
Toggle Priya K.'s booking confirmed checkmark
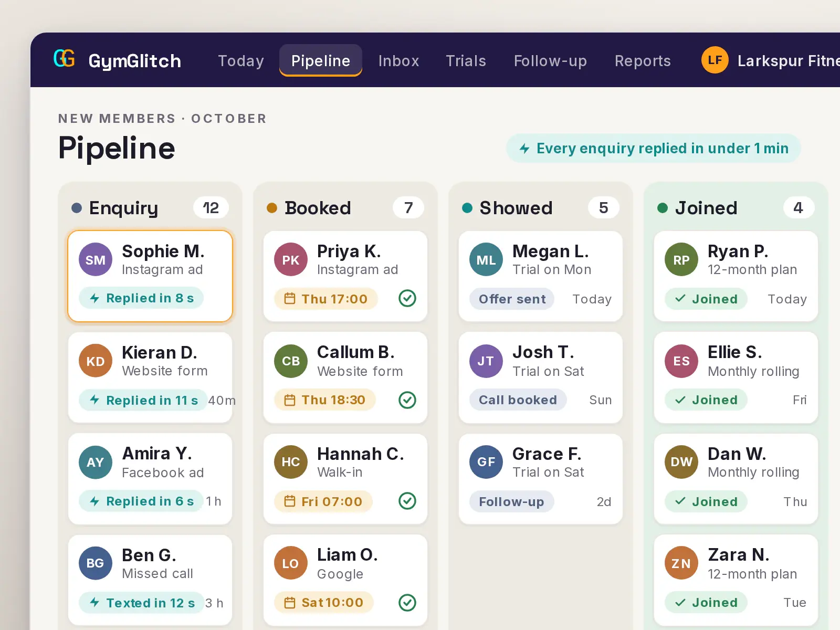pos(407,298)
